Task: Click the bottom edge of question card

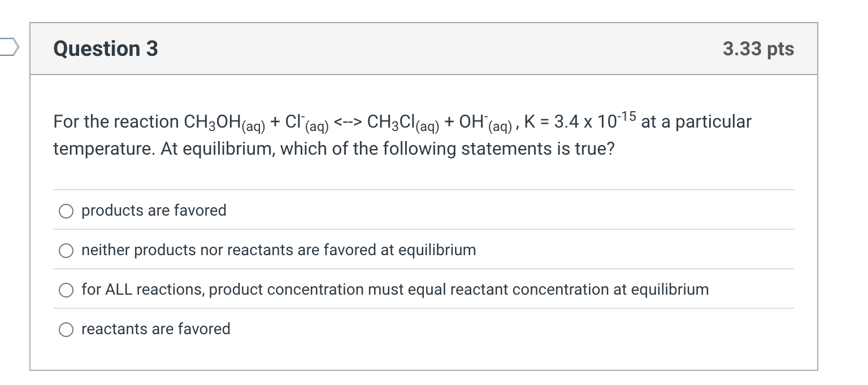Action: tap(424, 369)
